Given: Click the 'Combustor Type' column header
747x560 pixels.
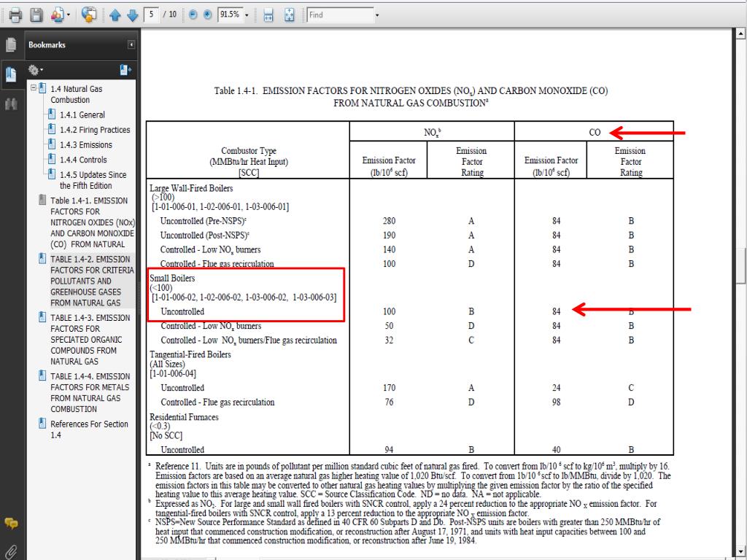Looking at the screenshot, I should coord(249,151).
